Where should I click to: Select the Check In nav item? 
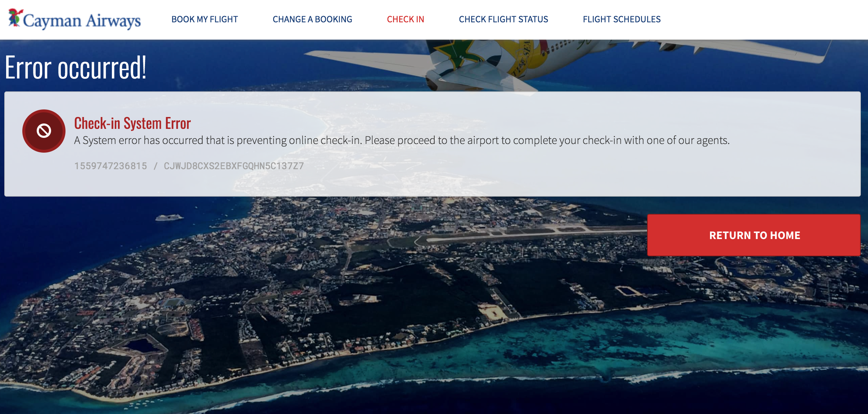point(406,19)
